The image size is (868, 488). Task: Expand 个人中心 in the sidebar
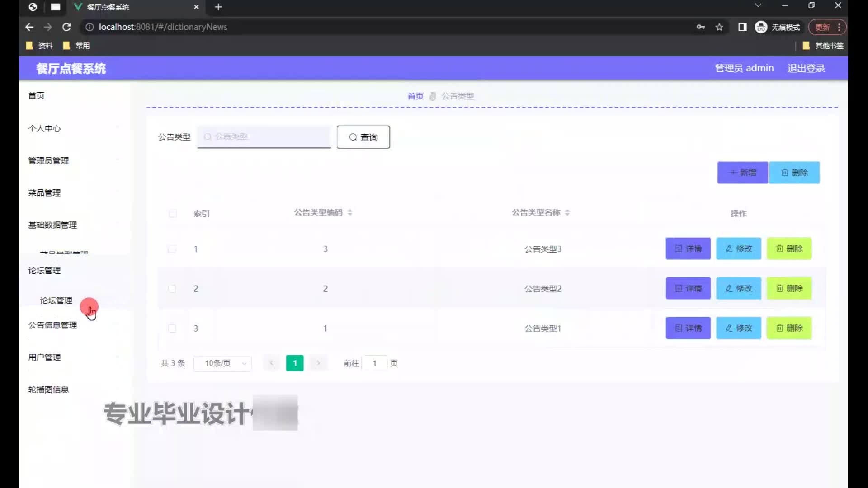coord(44,128)
